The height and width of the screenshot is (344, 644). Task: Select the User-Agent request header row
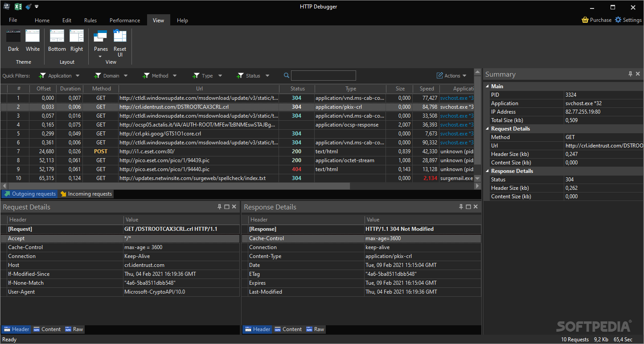tap(120, 292)
